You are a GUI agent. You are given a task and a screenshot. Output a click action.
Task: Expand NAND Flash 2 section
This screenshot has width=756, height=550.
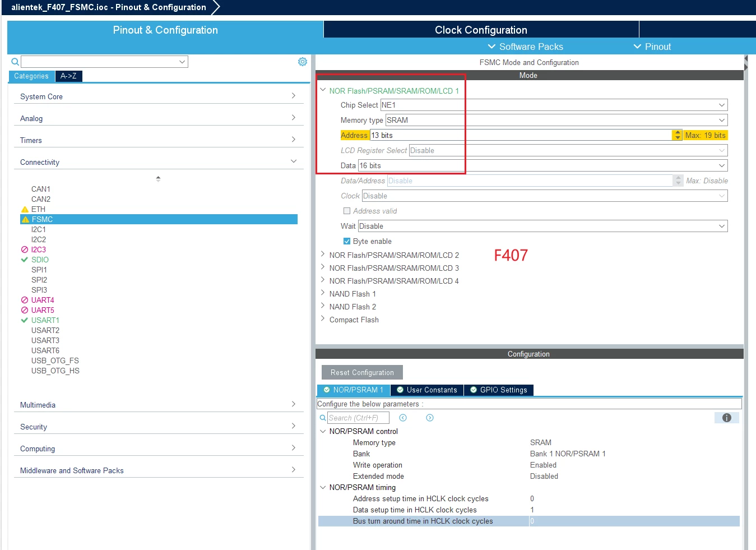pos(323,306)
